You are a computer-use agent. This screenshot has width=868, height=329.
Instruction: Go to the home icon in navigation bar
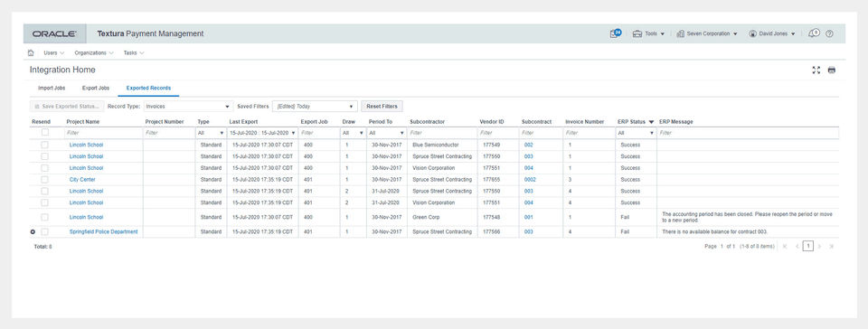[x=31, y=53]
